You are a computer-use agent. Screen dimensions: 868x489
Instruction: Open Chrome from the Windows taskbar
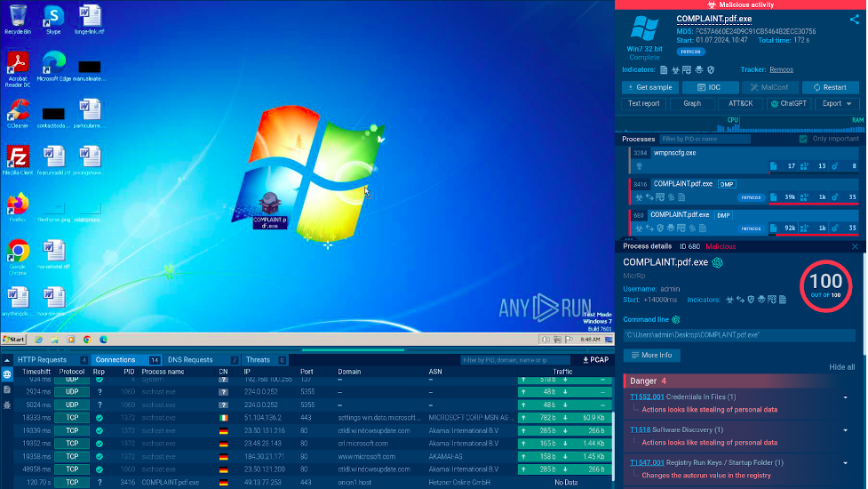coord(87,340)
